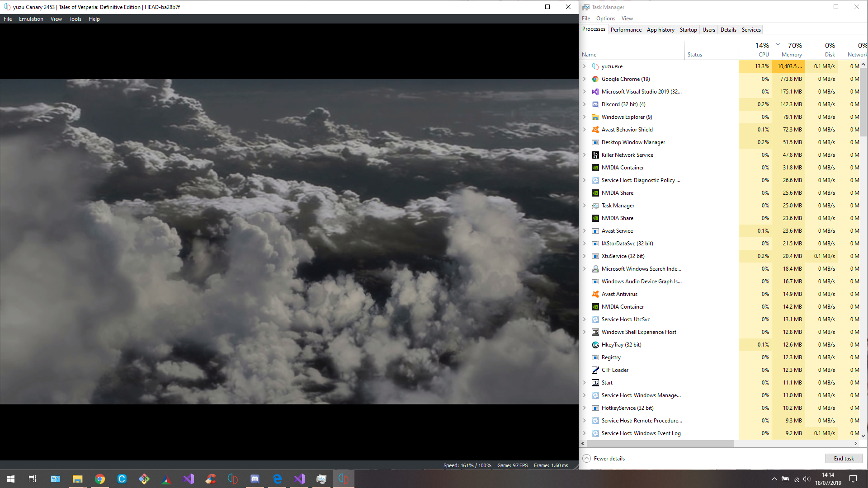Open the Action Center notifications icon
The image size is (868, 488).
853,479
